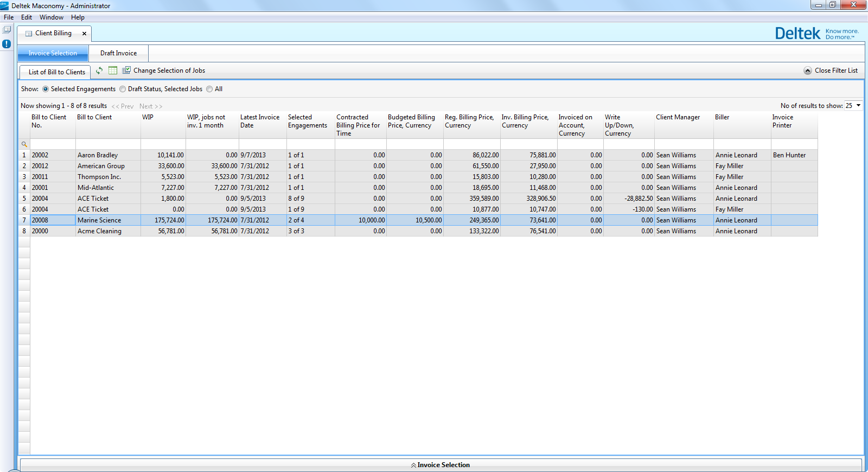Click the 8 of 9 selected engagements cell
Image resolution: width=868 pixels, height=472 pixels.
[310, 199]
